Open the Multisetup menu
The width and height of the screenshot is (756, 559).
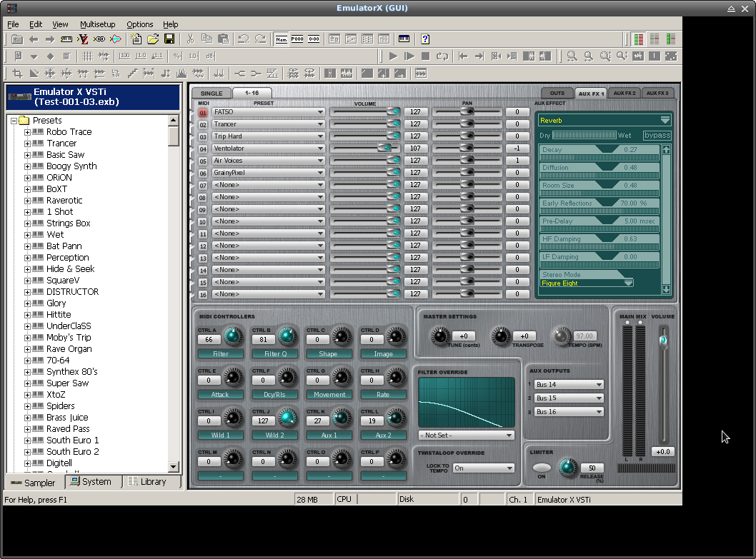(x=97, y=24)
